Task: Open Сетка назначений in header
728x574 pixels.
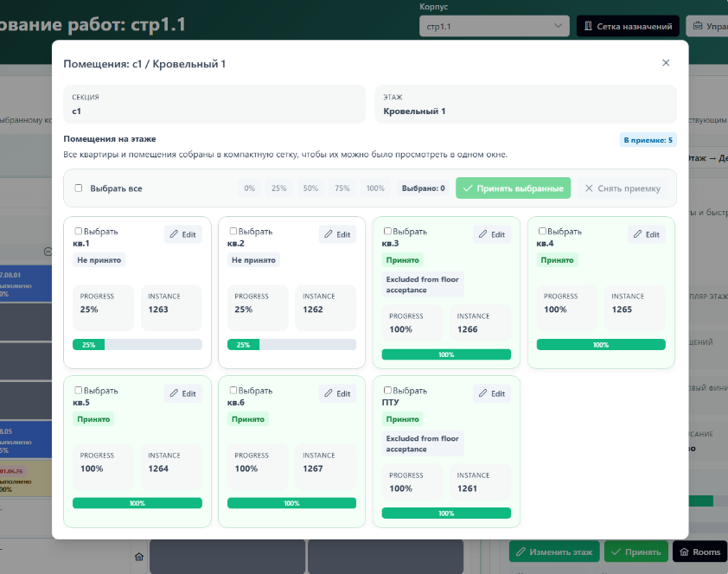Action: pos(628,26)
